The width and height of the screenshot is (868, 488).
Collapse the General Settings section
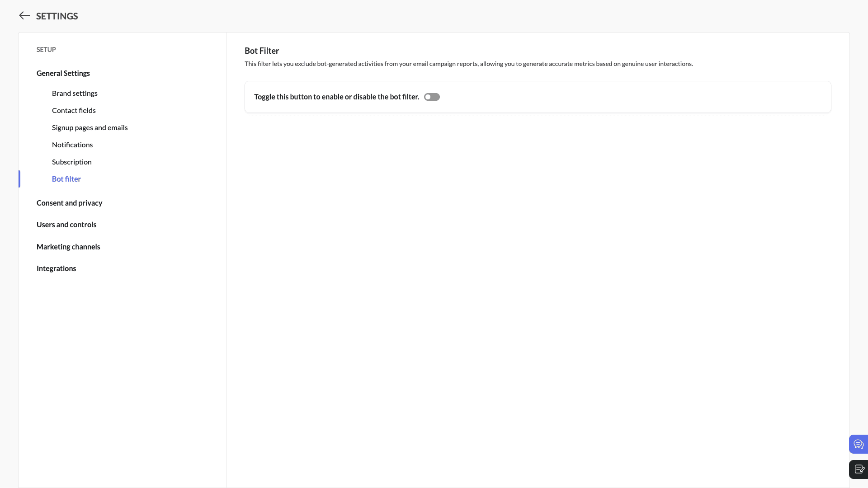(x=63, y=73)
